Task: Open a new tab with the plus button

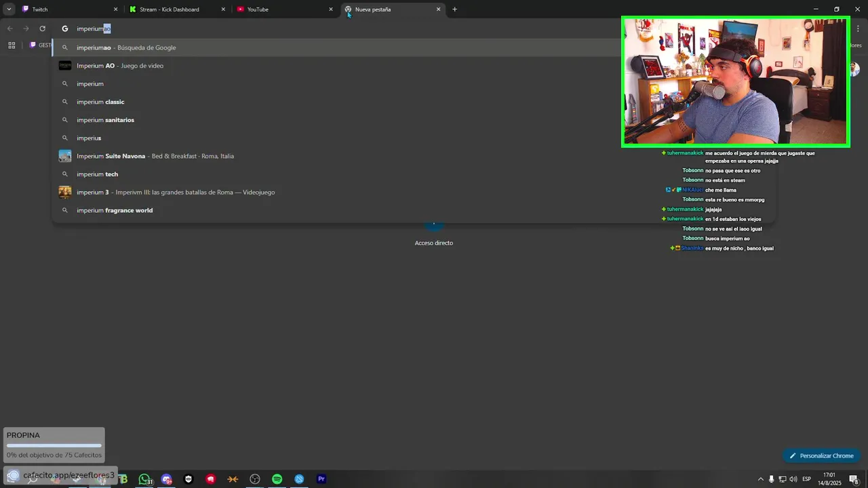Action: 454,9
